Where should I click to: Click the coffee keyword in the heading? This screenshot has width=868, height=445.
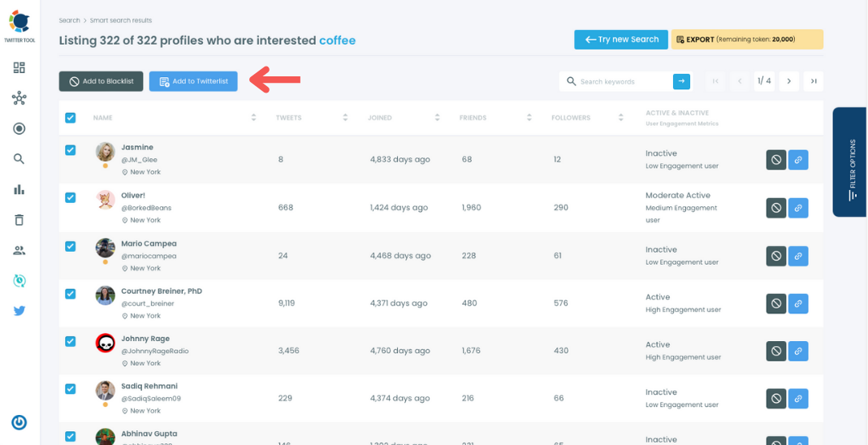[338, 41]
